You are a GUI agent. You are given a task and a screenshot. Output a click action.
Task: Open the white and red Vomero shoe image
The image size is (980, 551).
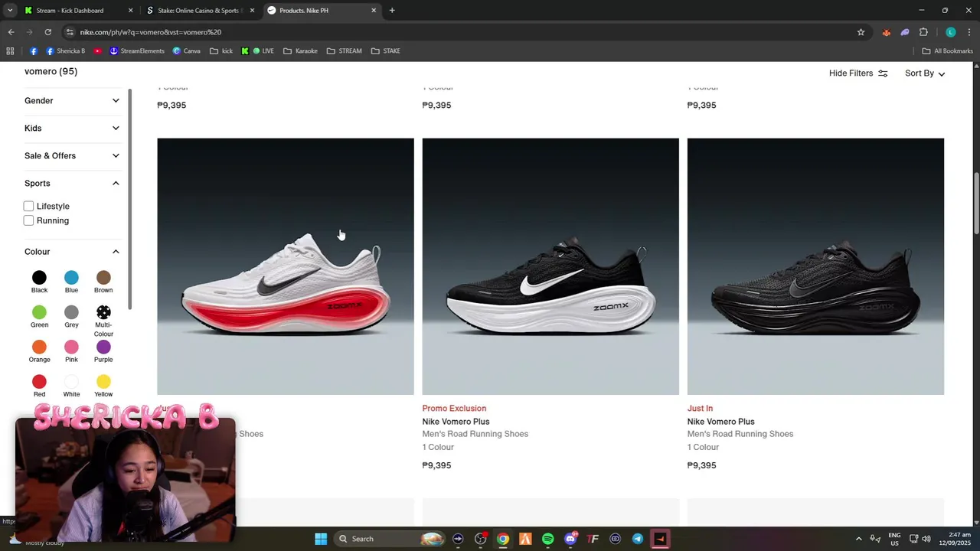pos(286,266)
